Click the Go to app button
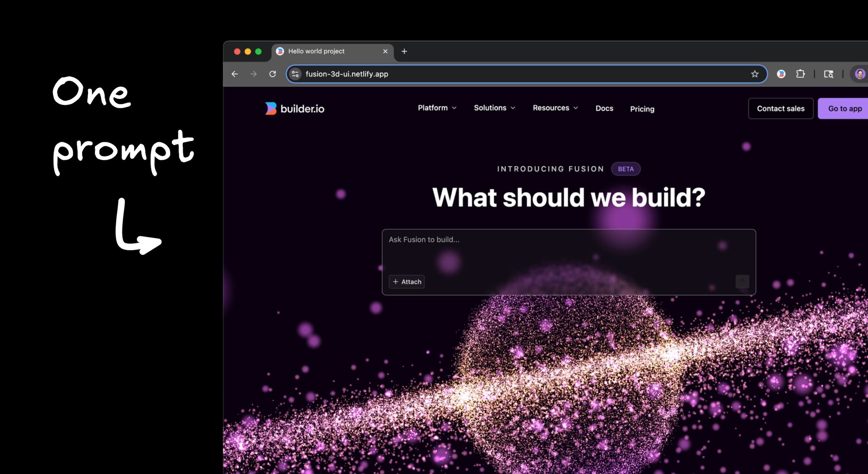The width and height of the screenshot is (868, 474). [843, 109]
